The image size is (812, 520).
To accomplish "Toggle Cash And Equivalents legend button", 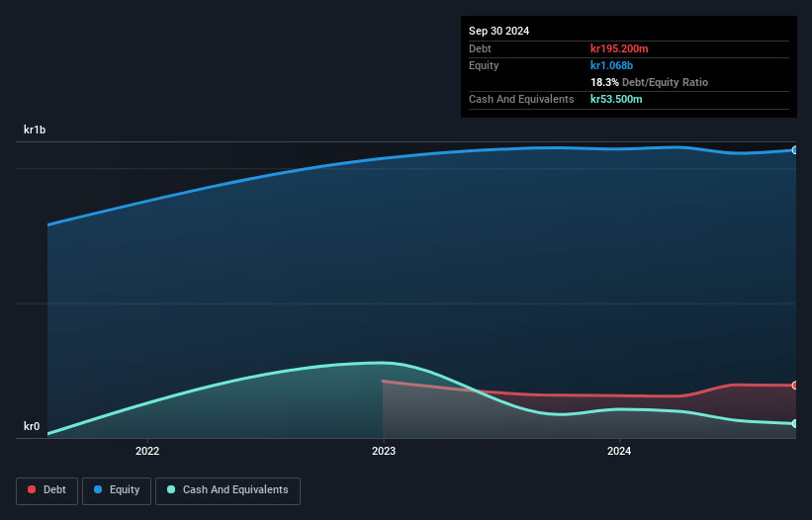I will point(227,490).
